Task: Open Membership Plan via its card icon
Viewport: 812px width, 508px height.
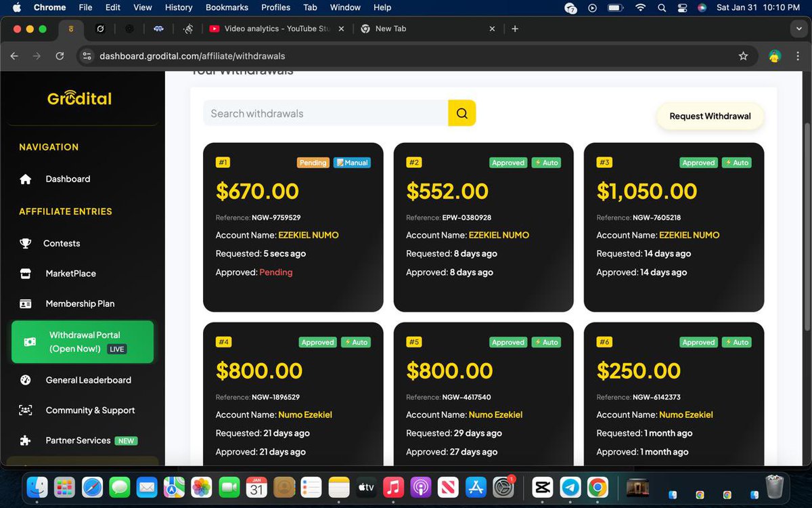Action: pos(26,303)
